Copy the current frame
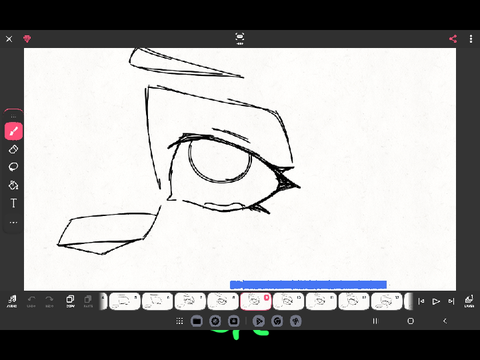Image resolution: width=480 pixels, height=360 pixels. pyautogui.click(x=70, y=301)
